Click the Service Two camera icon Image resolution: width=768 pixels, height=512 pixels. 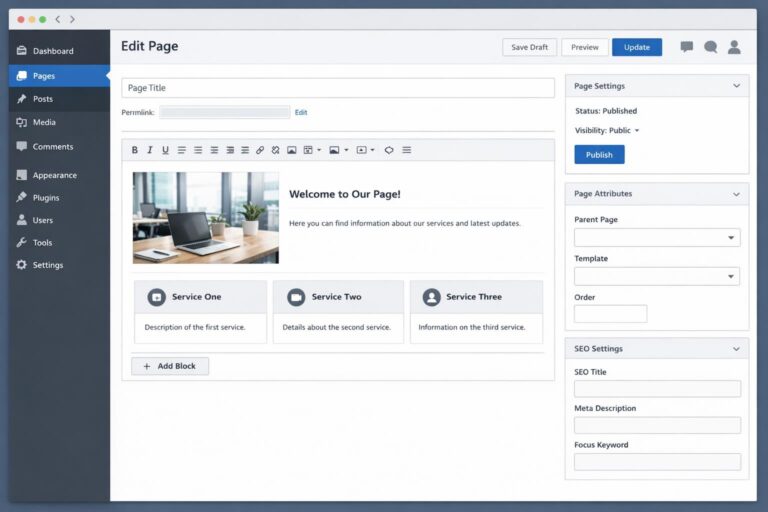[296, 297]
